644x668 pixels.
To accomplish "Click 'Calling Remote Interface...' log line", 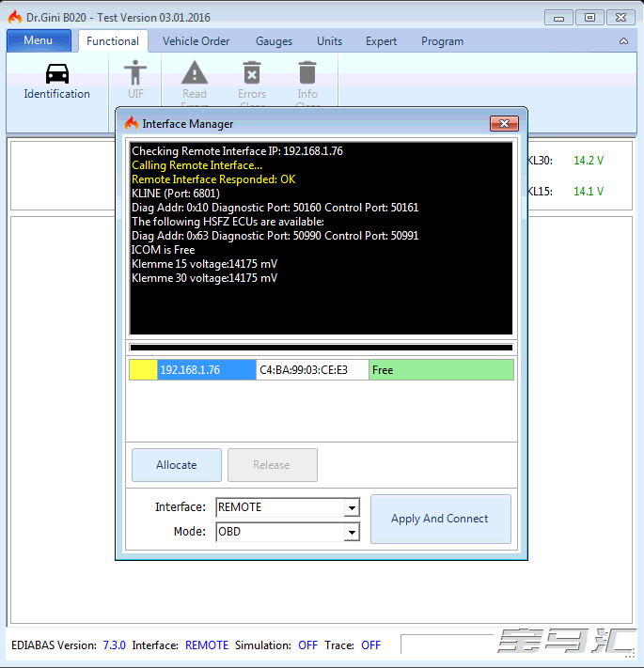I will tap(196, 165).
